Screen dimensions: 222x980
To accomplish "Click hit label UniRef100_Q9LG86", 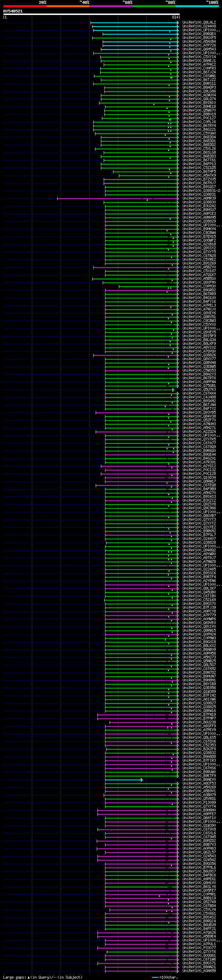I will 199,91.
